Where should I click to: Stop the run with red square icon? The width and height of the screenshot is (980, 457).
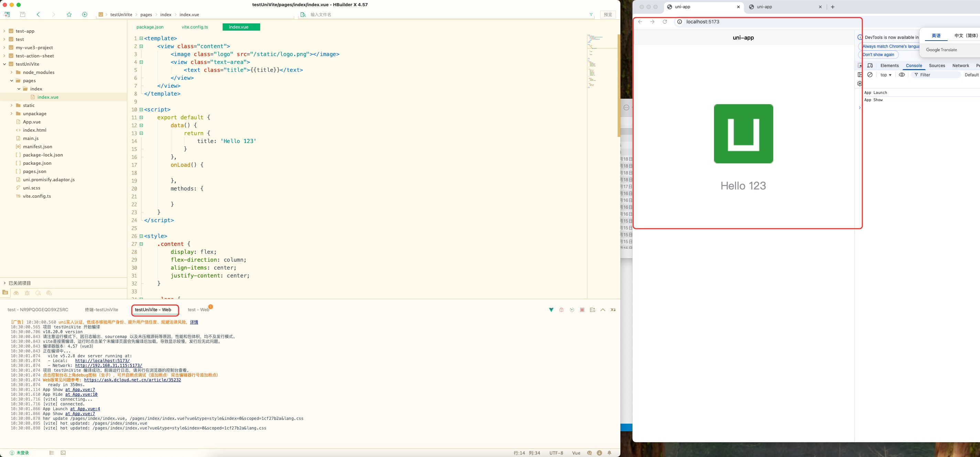(582, 310)
